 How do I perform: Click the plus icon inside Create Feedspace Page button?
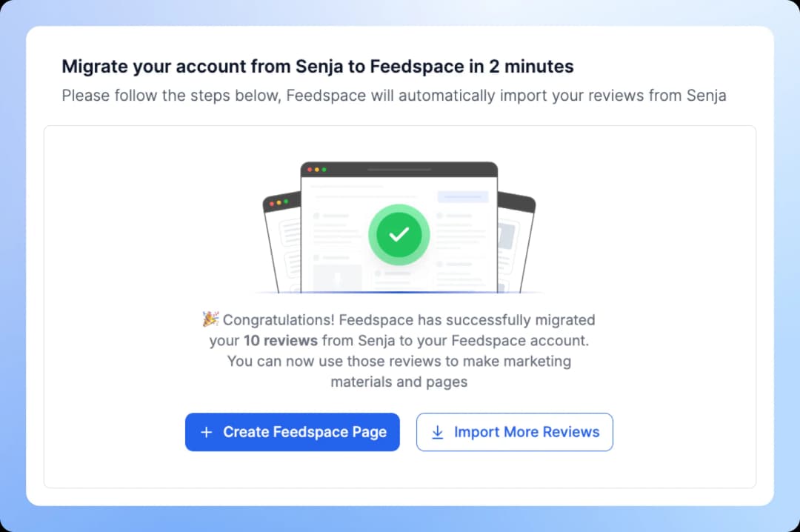[x=206, y=432]
